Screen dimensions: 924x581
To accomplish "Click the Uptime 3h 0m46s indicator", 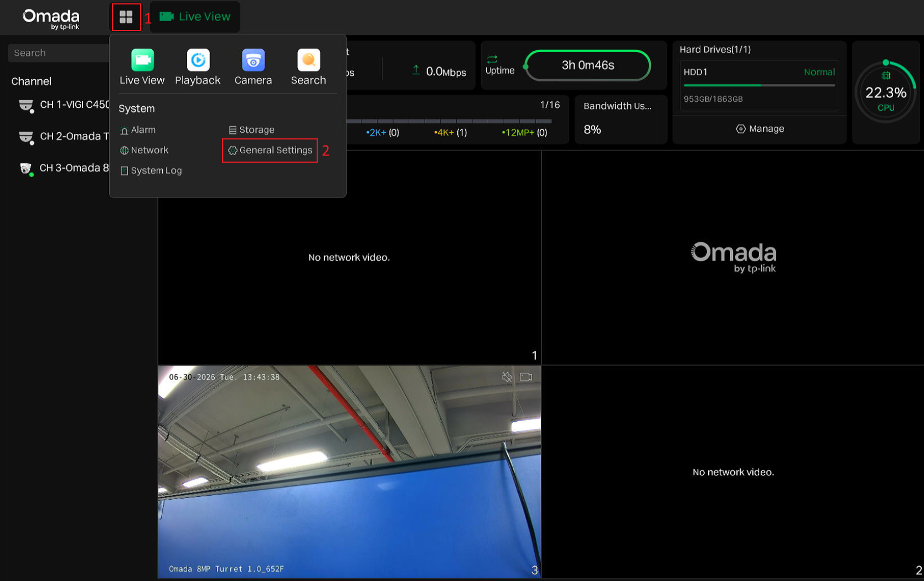I will 588,66.
